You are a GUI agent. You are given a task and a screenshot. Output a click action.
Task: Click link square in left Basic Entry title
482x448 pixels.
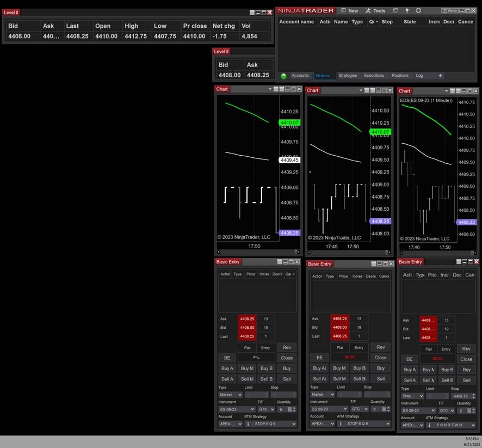(x=280, y=262)
